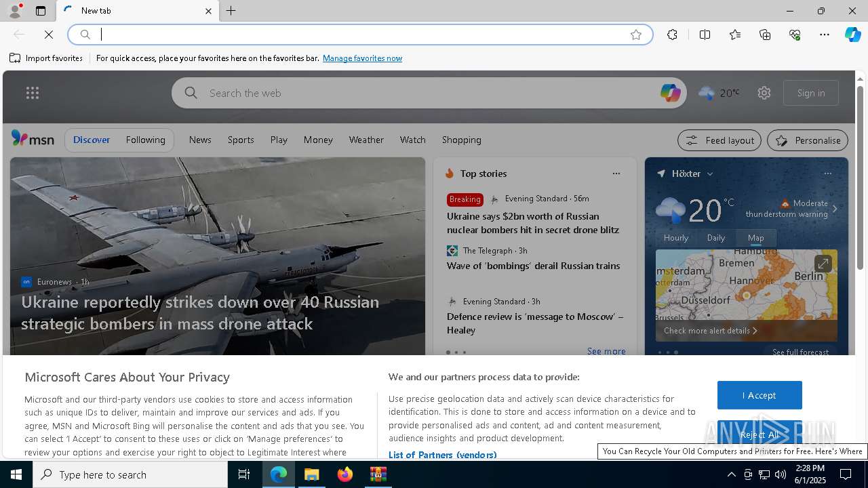Open File Explorer from taskbar
868x488 pixels.
(x=312, y=474)
